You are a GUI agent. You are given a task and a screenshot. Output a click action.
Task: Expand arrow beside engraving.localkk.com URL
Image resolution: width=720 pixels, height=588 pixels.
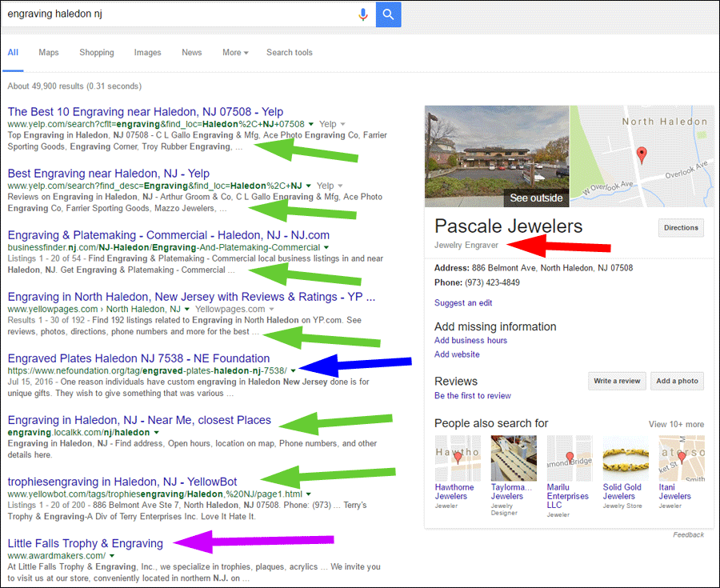[157, 433]
